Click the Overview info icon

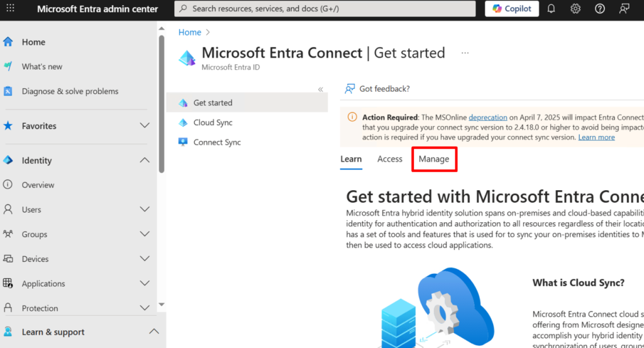8,184
